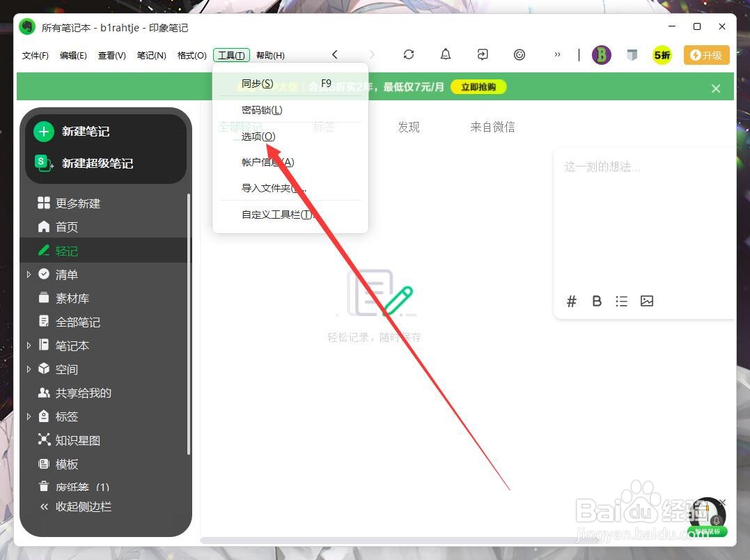Expand the 清单 tree arrow
The image size is (750, 560).
(x=29, y=274)
